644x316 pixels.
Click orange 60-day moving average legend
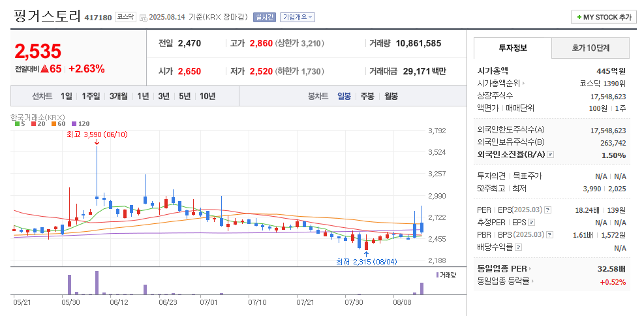point(58,123)
